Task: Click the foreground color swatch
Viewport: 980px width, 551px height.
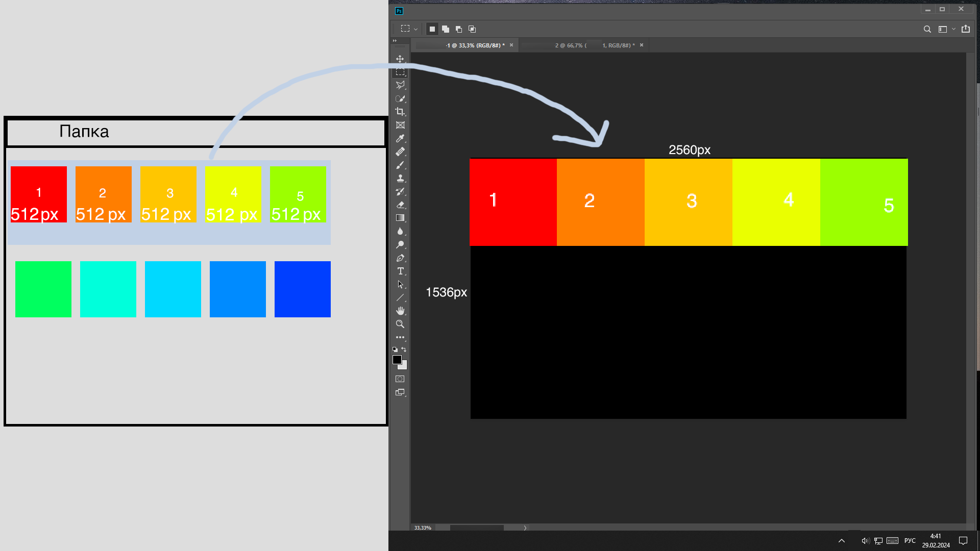Action: (x=397, y=360)
